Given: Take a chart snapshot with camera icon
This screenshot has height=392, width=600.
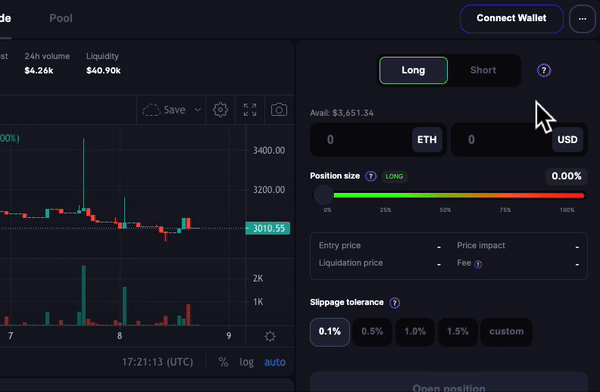Looking at the screenshot, I should click(x=279, y=110).
